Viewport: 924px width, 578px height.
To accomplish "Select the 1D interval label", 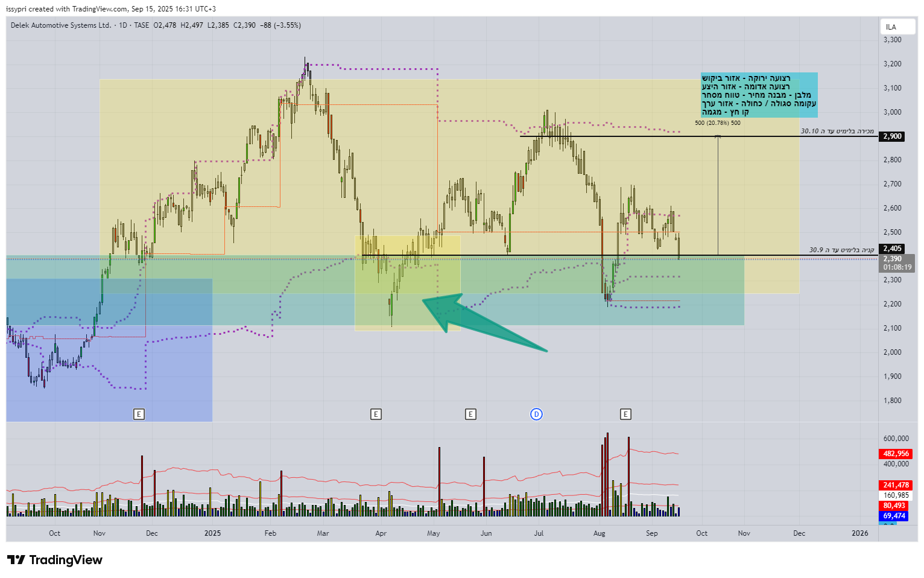I will coord(123,25).
